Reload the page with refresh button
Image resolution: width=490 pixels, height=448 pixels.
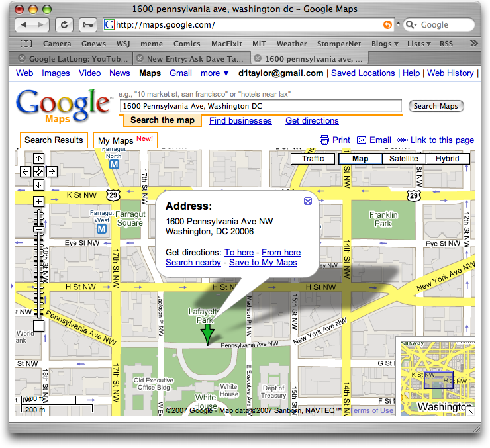[64, 25]
